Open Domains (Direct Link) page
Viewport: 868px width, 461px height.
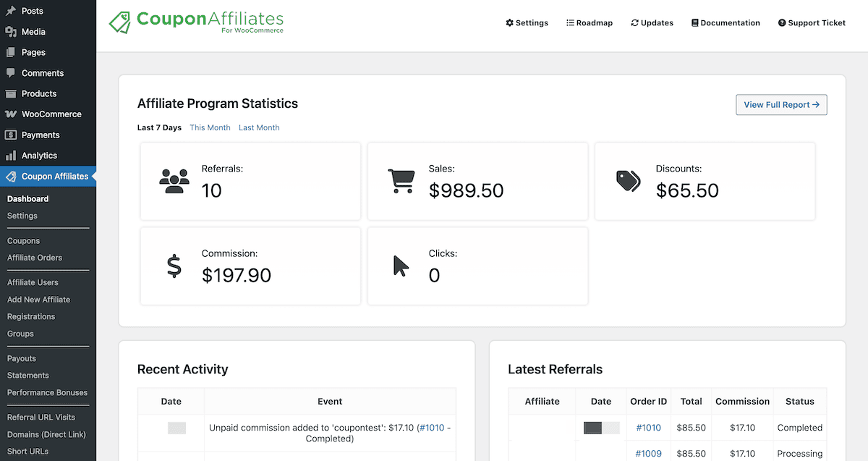[x=46, y=434]
